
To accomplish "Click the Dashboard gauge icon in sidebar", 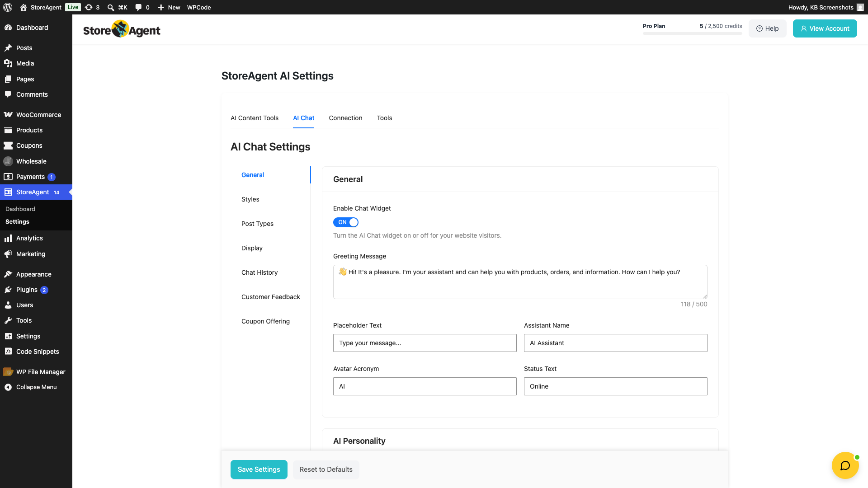I will (x=8, y=28).
